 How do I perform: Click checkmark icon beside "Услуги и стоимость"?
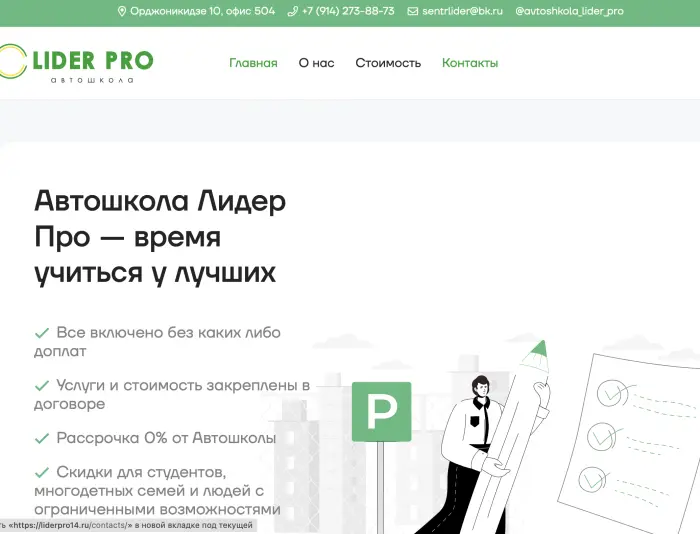tap(42, 385)
